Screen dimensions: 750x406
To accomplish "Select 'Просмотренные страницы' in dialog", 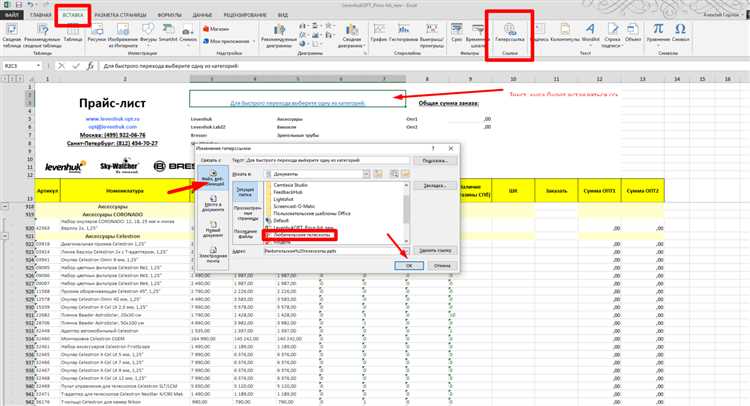I will pos(245,213).
